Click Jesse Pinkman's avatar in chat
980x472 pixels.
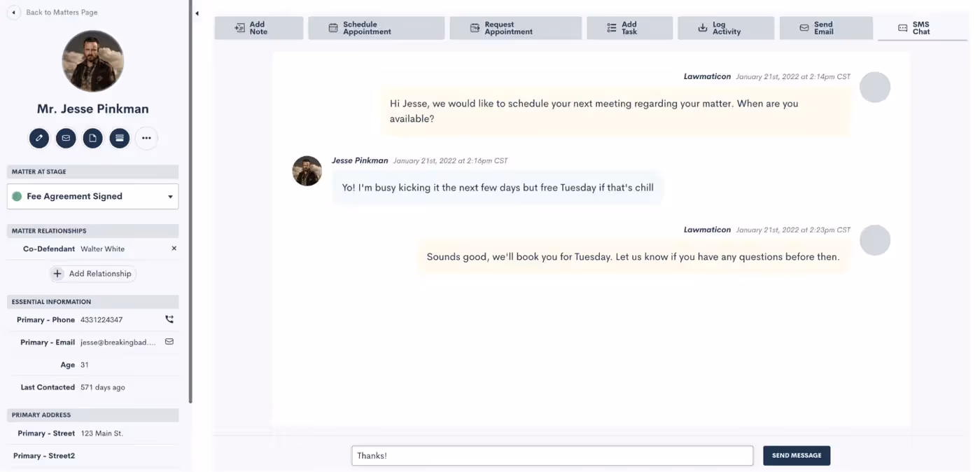click(307, 171)
